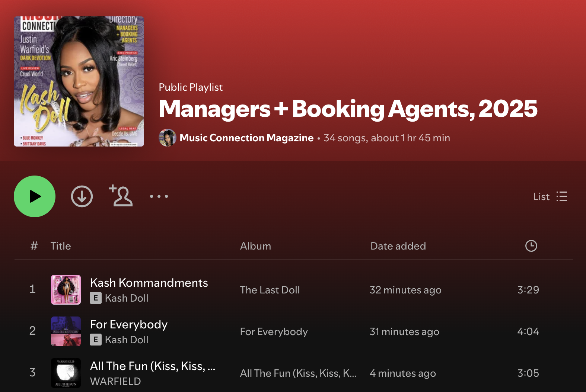Select the Public Playlist label
Image resolution: width=586 pixels, height=392 pixels.
(x=191, y=87)
